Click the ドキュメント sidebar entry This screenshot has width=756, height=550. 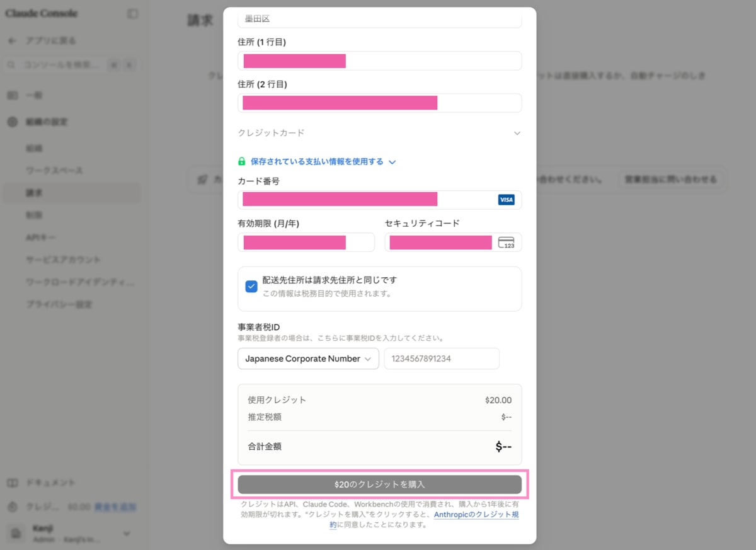(50, 483)
